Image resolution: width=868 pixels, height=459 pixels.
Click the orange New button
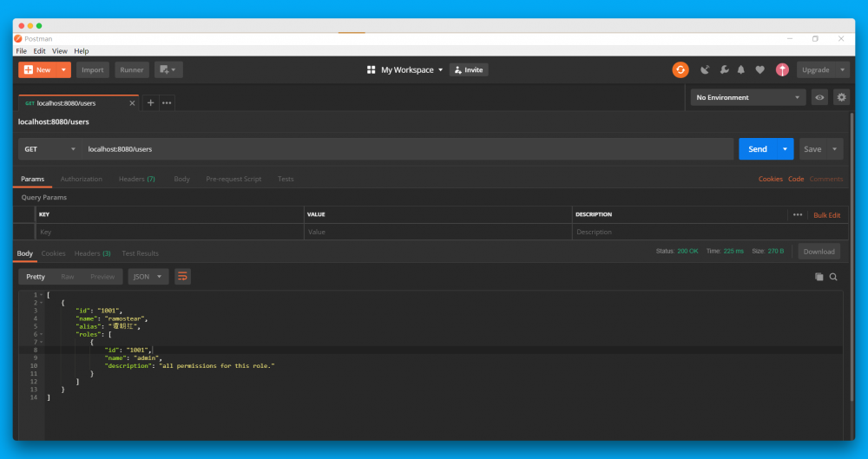37,69
